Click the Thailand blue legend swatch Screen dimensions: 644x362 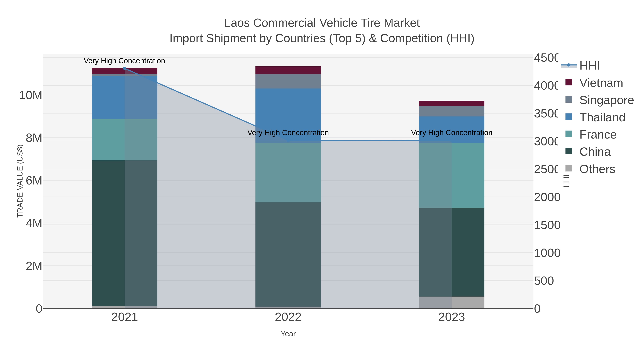569,117
